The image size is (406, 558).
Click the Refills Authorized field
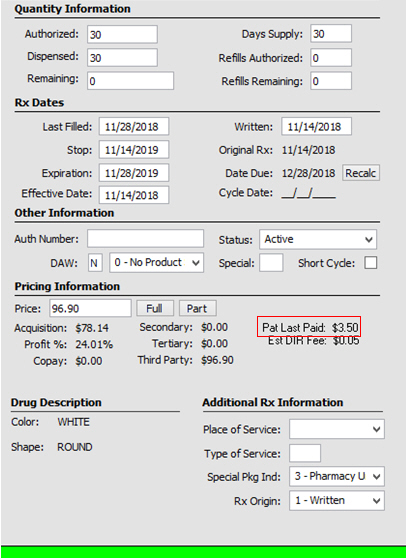coord(331,58)
